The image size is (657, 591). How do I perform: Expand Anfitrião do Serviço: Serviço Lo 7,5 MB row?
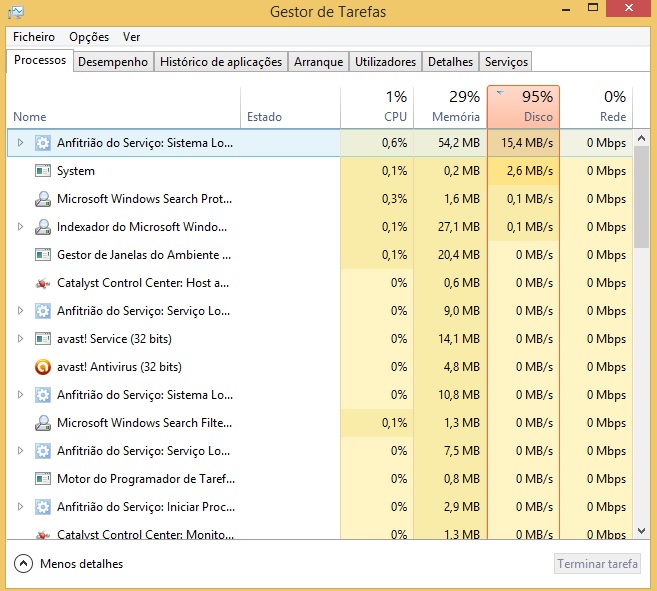20,451
